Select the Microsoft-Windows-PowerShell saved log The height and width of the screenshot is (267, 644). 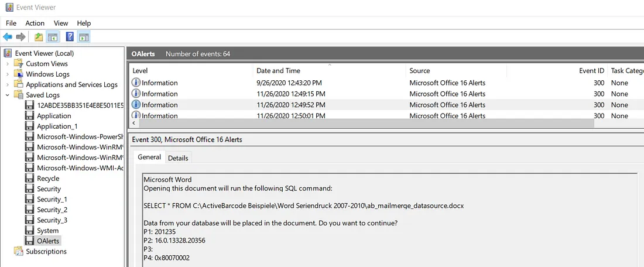pos(80,137)
